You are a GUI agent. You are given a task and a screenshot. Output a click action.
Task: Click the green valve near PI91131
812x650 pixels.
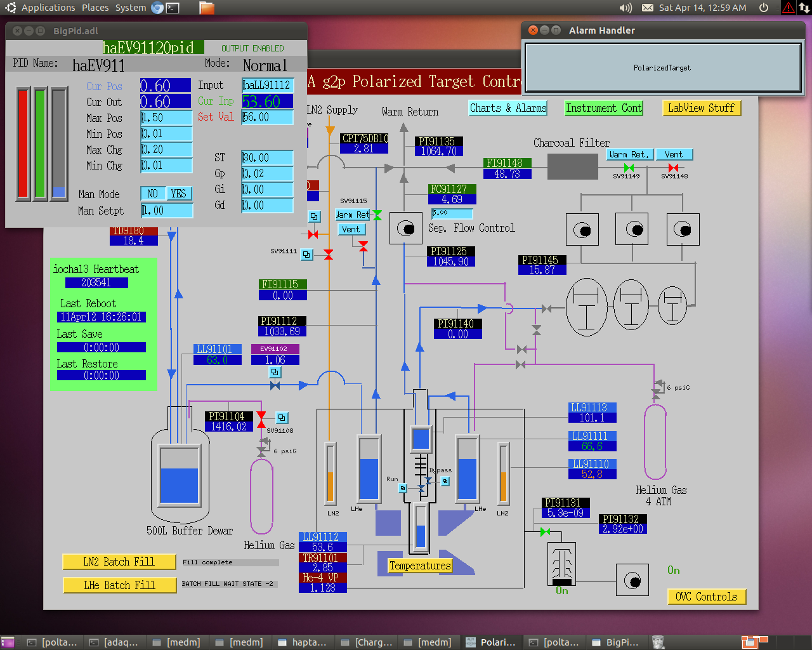pos(545,531)
